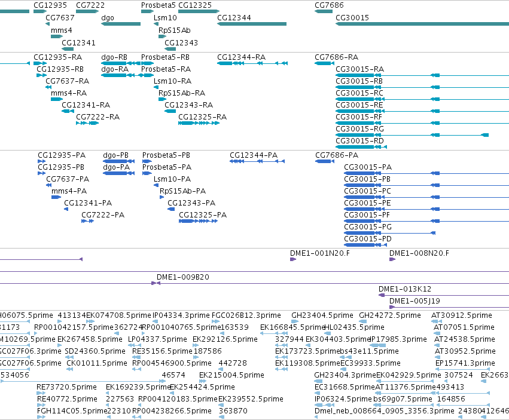Click the CG12325-RA transcript glyph
Image resolution: width=509 pixels, height=420 pixels.
click(199, 123)
